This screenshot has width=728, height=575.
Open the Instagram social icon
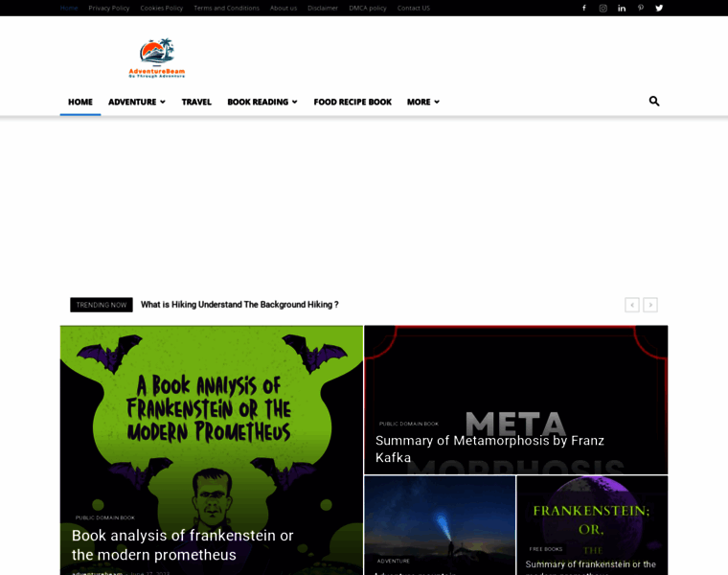click(x=603, y=8)
